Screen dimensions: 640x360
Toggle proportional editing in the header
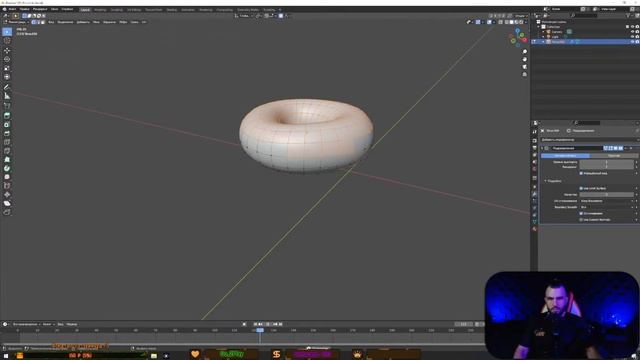tap(281, 16)
